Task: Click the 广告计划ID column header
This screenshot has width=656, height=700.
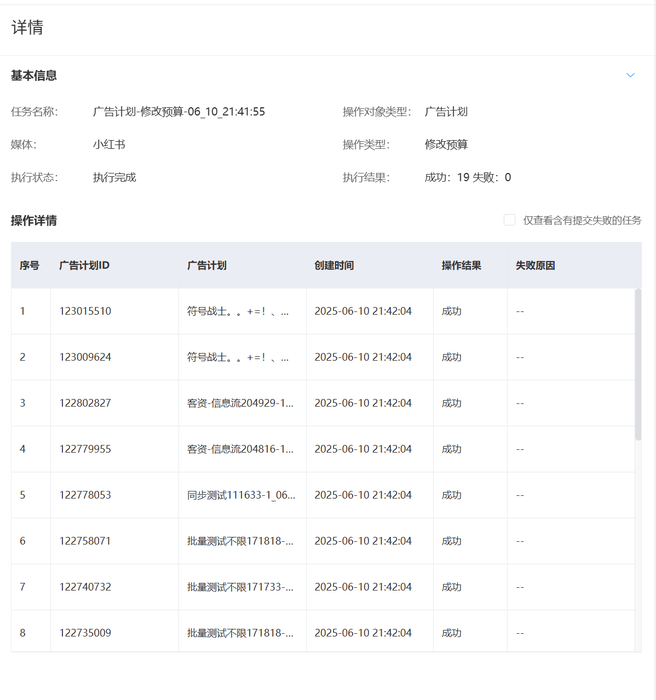Action: tap(84, 266)
